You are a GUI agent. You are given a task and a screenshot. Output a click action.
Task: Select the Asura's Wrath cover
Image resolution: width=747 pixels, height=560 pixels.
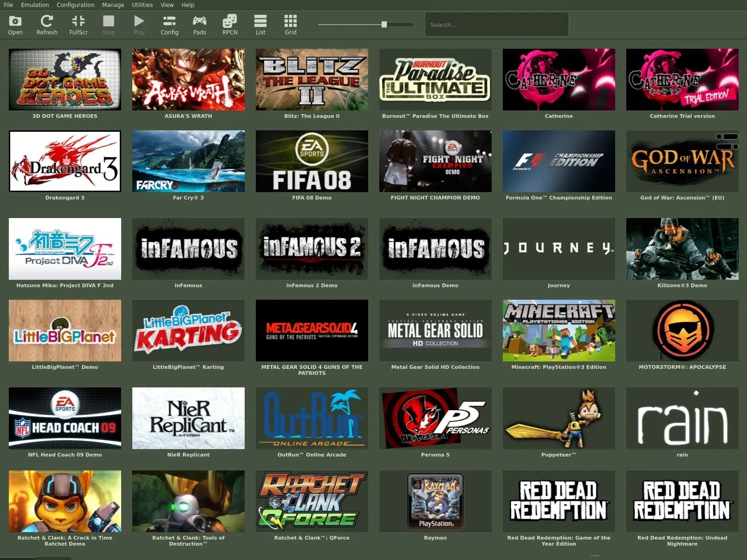(x=188, y=79)
